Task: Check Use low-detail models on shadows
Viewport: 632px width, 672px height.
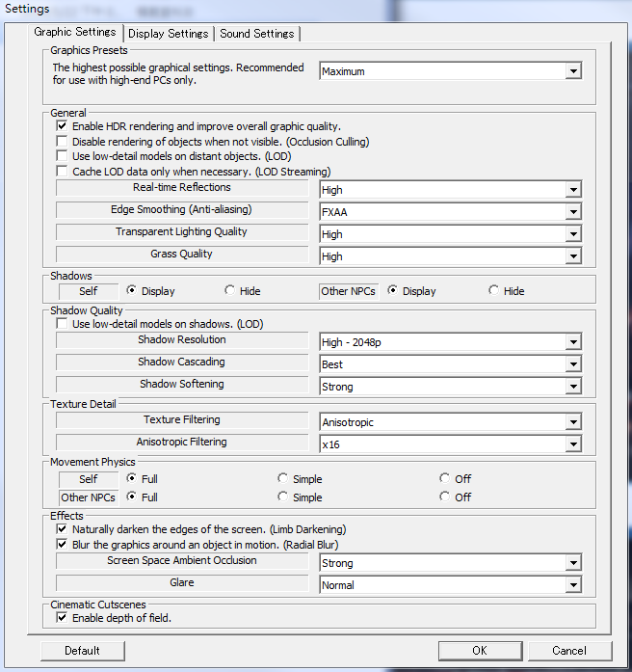Action: tap(62, 324)
